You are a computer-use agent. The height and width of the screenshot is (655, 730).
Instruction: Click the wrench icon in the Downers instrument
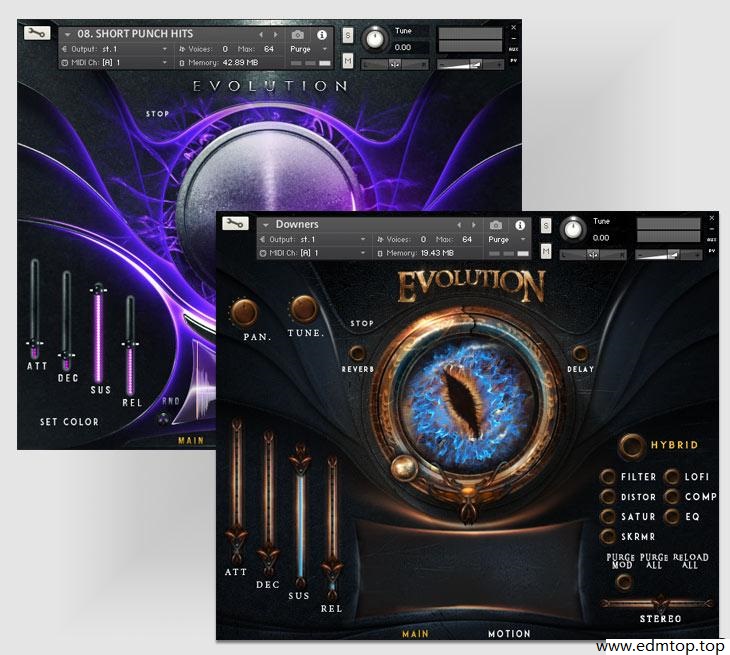(x=237, y=224)
